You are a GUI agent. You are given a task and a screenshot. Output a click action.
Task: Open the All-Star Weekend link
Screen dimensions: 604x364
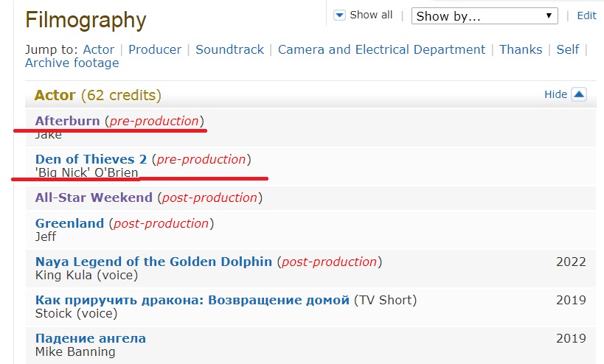[x=94, y=197]
